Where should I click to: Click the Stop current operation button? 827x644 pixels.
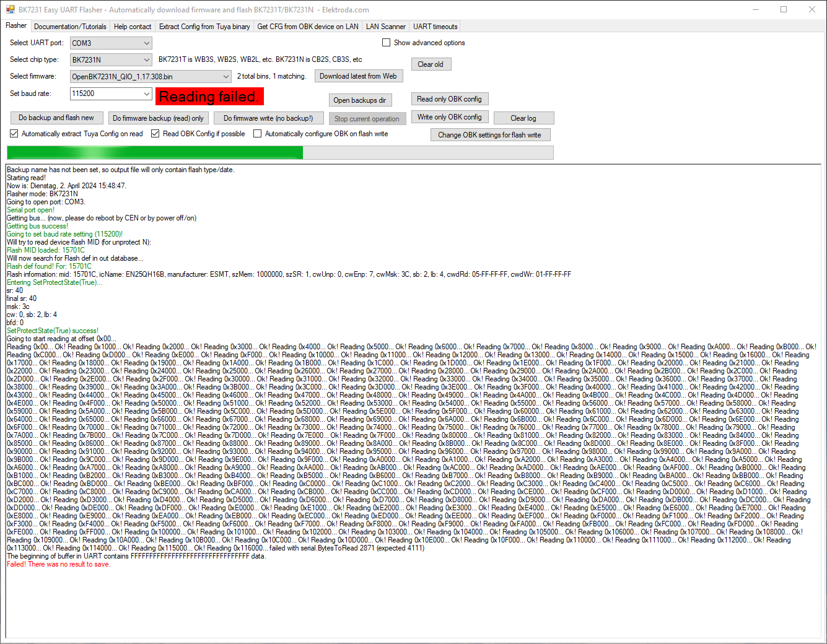[367, 119]
